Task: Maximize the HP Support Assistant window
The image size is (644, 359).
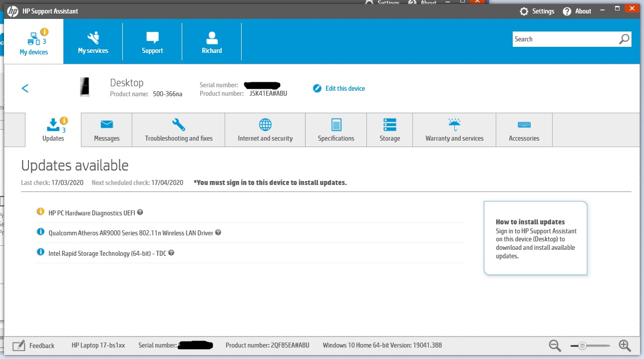Action: (x=617, y=8)
